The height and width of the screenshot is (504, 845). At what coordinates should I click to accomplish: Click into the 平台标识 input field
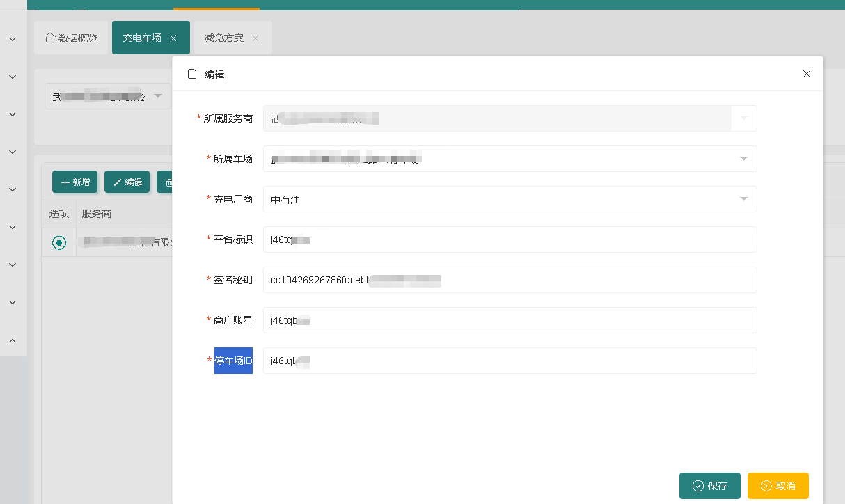510,239
